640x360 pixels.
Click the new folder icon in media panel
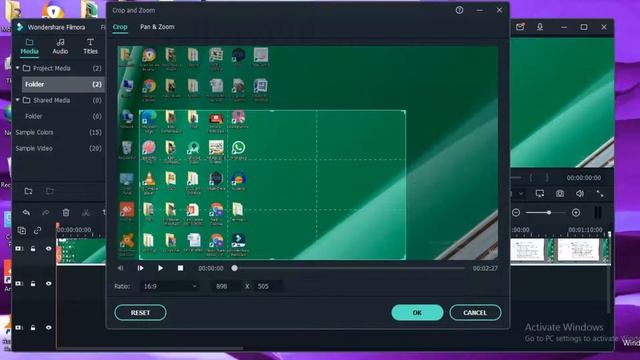(x=28, y=191)
